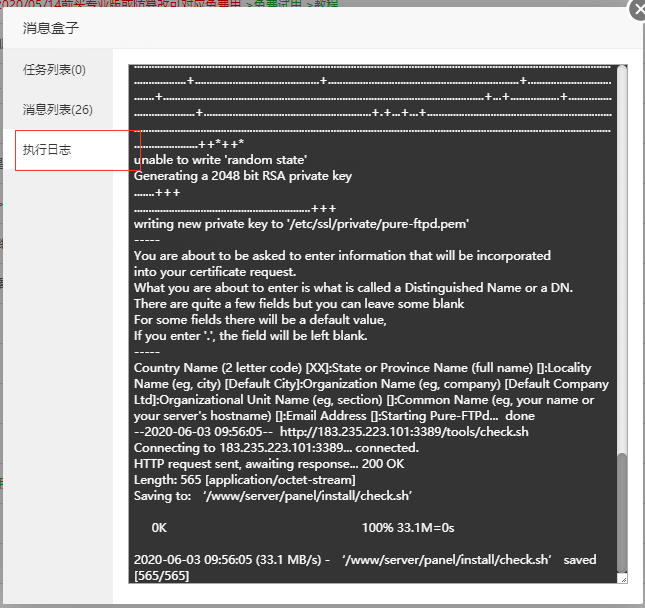The image size is (645, 608).
Task: Click the check.sh download URL line
Action: [331, 432]
